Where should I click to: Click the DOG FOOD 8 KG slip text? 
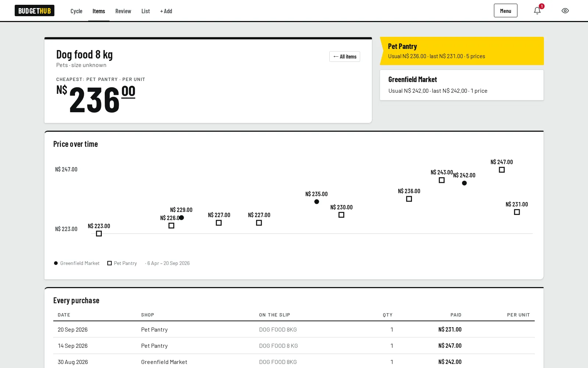coord(279,346)
